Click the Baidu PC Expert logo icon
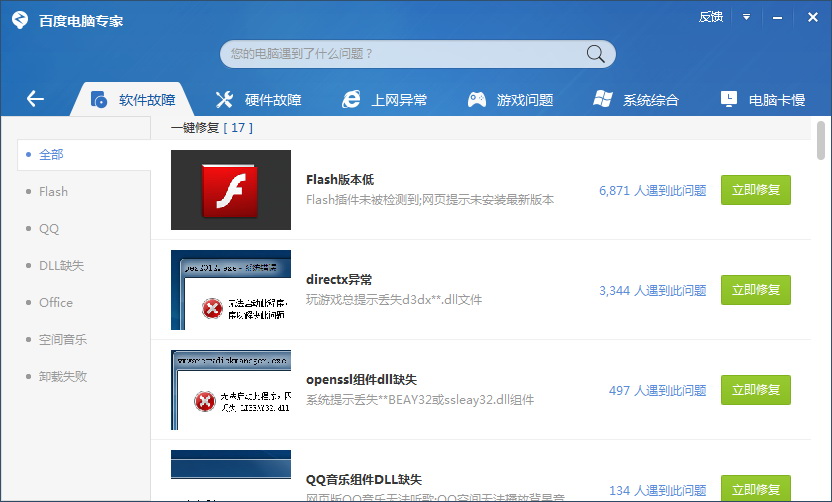832x502 pixels. [20, 20]
